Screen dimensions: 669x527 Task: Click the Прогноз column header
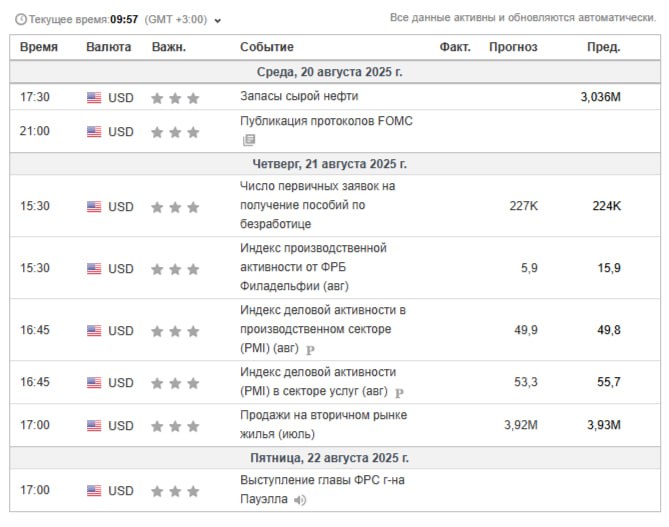513,47
